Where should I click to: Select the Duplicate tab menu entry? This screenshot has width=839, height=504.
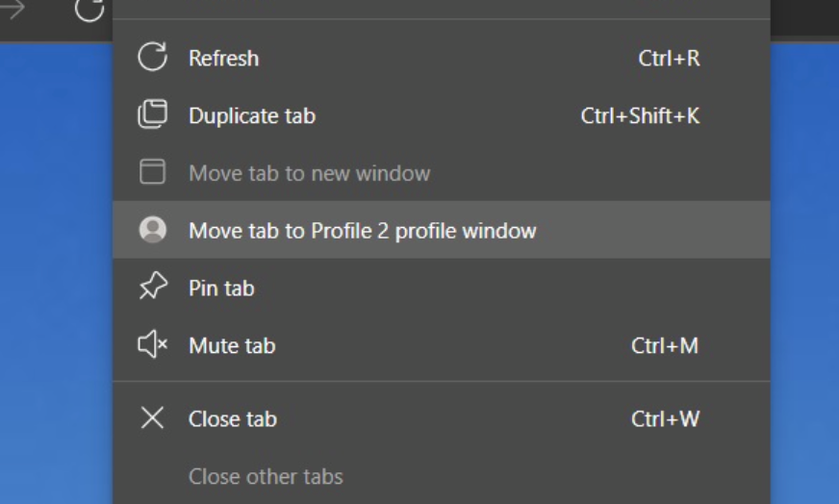[442, 115]
